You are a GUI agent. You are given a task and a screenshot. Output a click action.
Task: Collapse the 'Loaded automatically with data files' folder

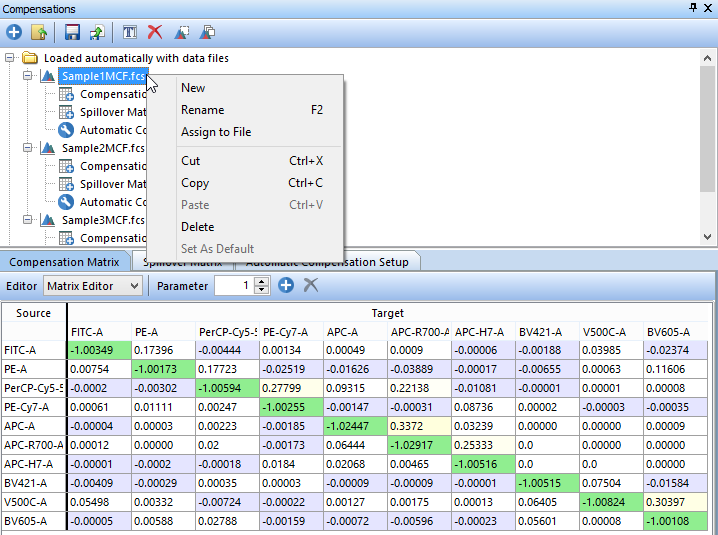10,58
